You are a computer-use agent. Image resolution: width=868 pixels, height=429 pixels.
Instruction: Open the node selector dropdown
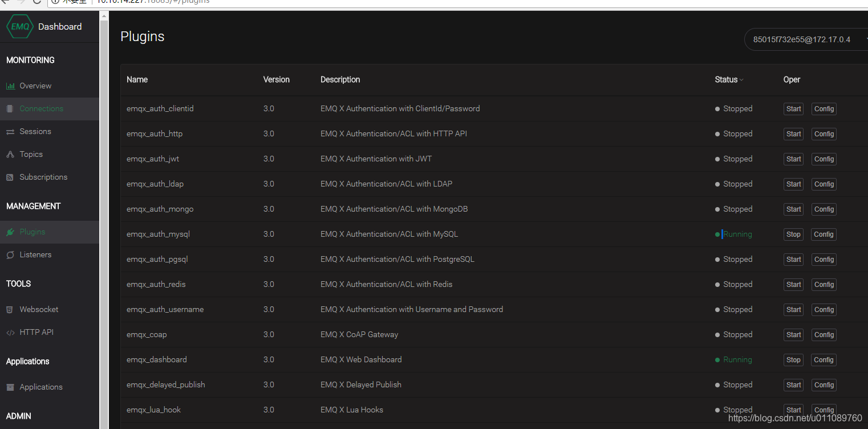806,39
